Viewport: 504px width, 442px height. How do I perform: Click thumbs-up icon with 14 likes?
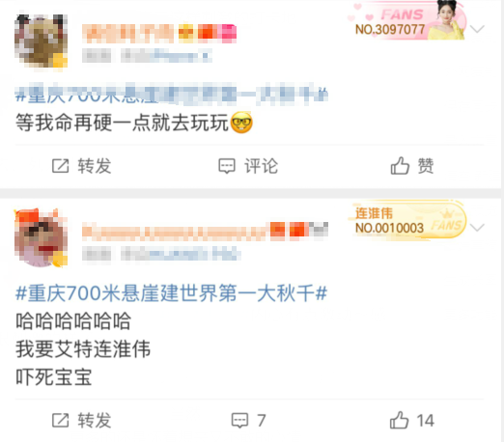click(399, 420)
